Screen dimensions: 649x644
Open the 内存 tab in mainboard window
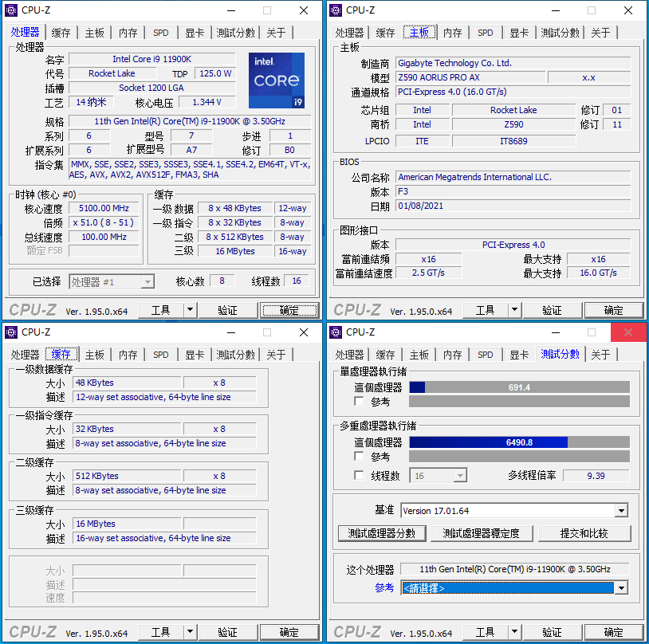tap(453, 33)
